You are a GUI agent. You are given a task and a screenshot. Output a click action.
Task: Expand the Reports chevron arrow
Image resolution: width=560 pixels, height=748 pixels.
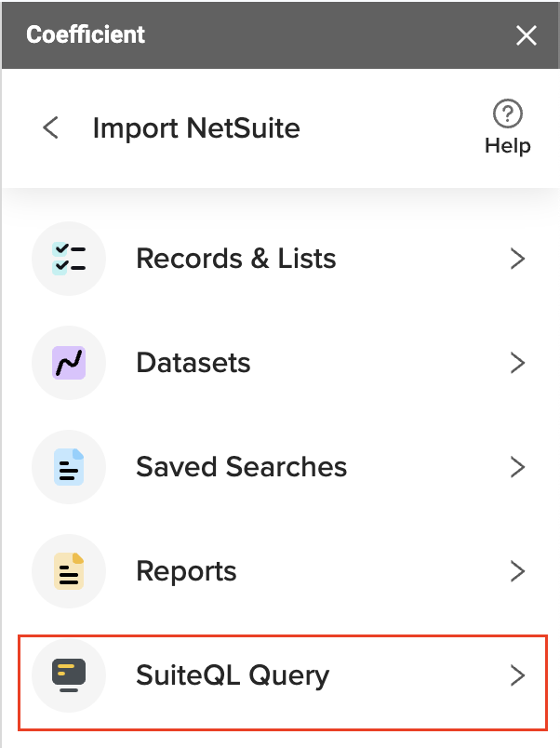517,571
